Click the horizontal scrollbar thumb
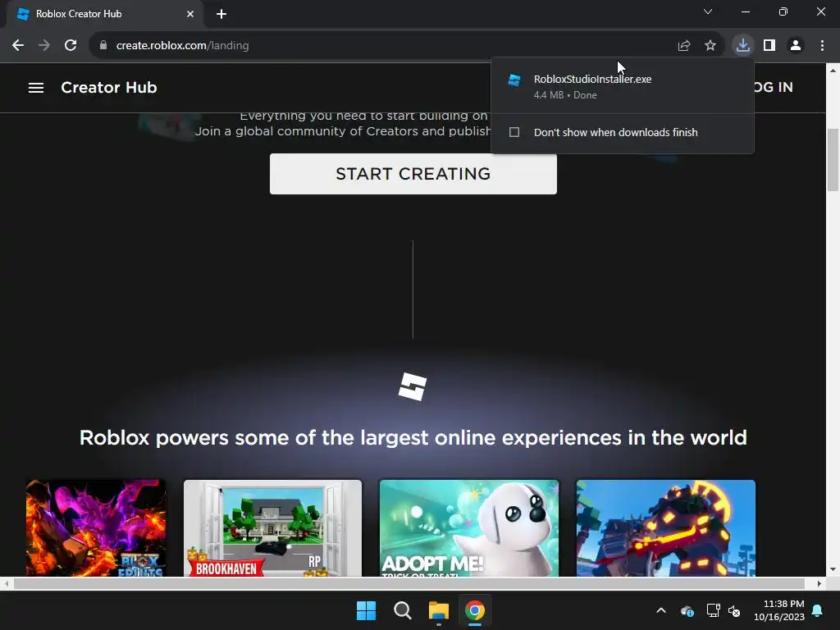 click(409, 583)
